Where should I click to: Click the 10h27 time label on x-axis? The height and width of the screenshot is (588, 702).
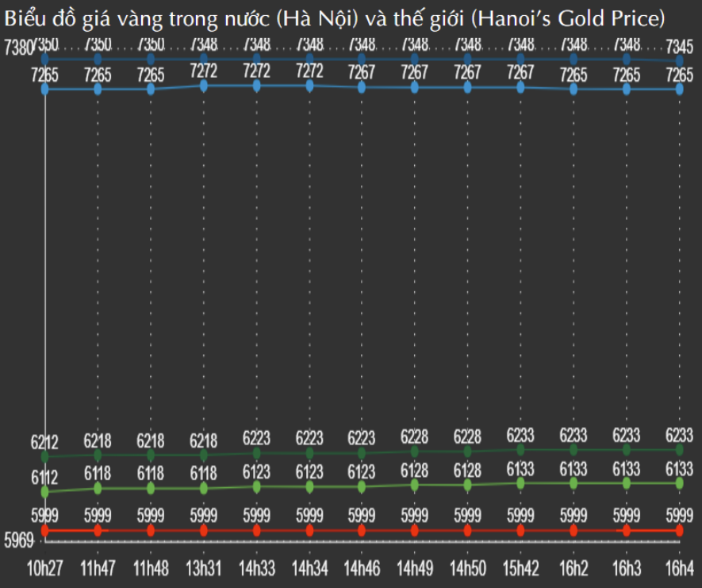tap(45, 568)
